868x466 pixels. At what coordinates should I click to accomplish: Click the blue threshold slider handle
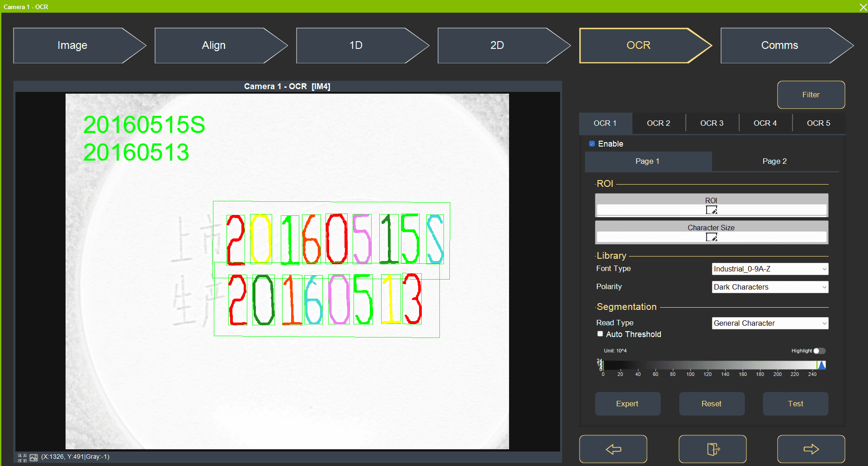[822, 365]
